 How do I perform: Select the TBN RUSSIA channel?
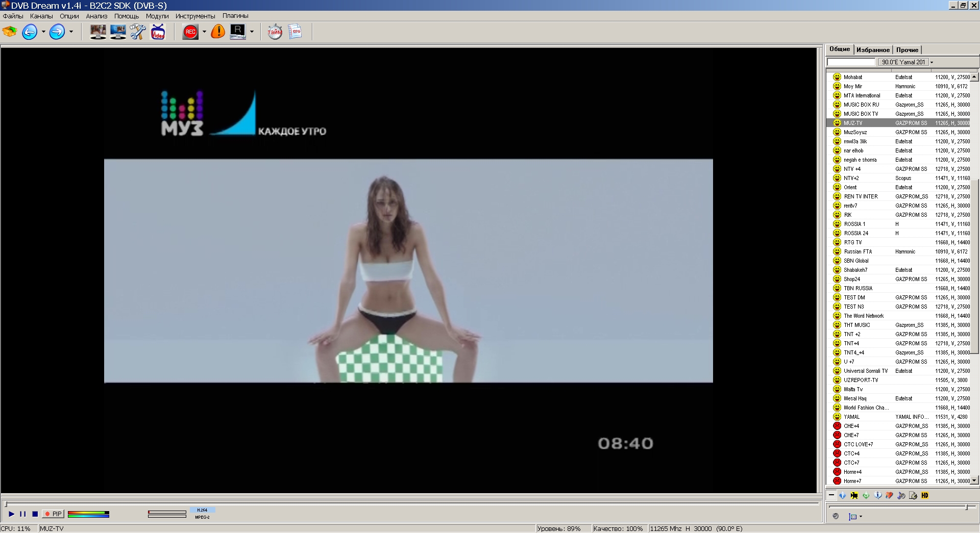(x=898, y=288)
